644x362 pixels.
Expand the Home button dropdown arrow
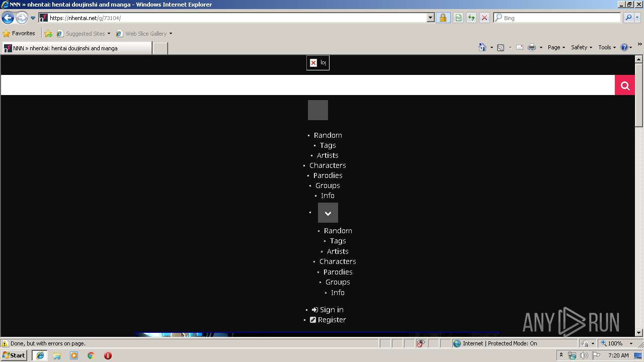492,47
